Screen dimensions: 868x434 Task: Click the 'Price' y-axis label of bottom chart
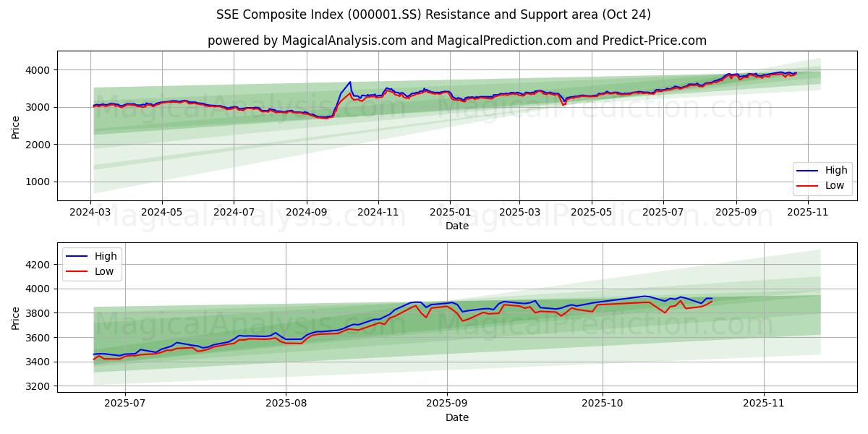[x=16, y=318]
